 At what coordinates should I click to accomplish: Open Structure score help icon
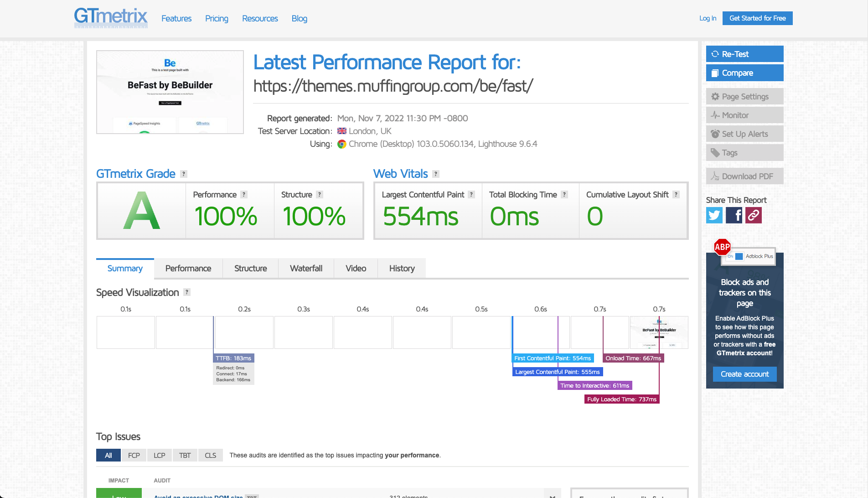pyautogui.click(x=320, y=194)
